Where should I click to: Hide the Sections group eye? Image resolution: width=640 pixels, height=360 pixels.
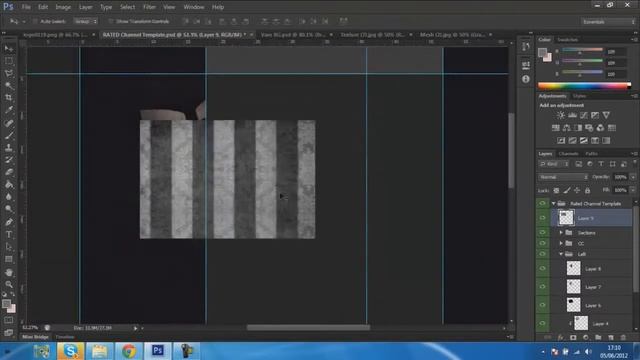pos(542,233)
